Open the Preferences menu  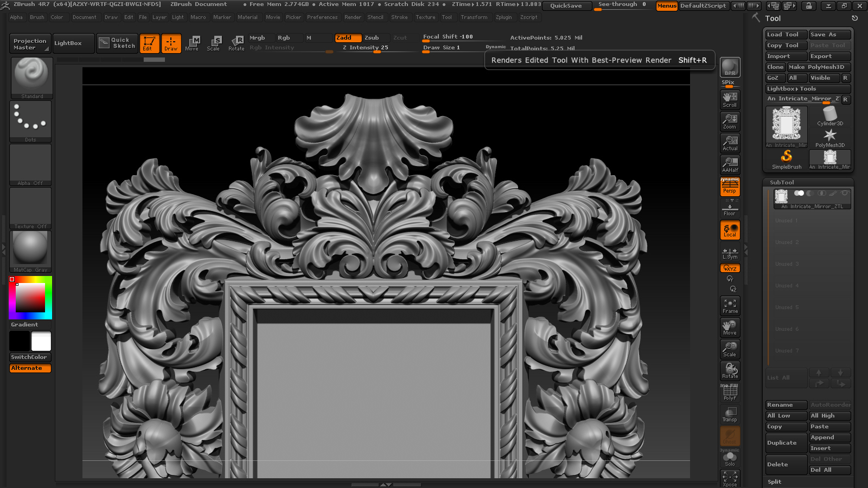[322, 17]
